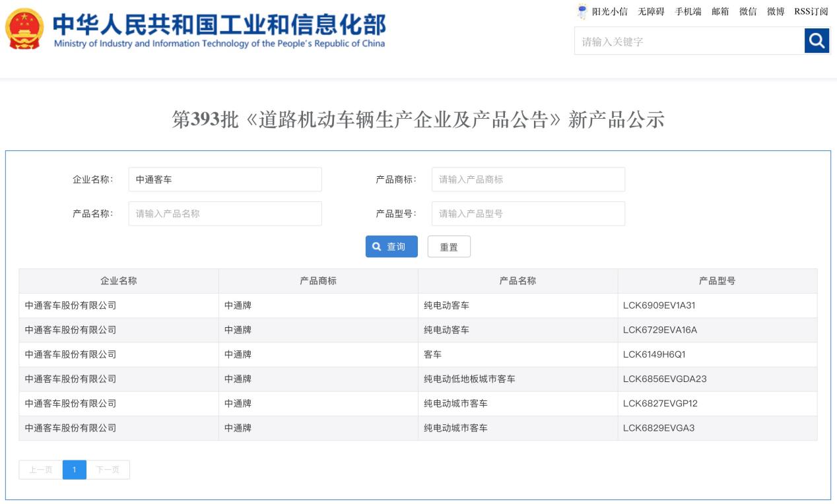Open the 邮箱 mailbox link

720,12
